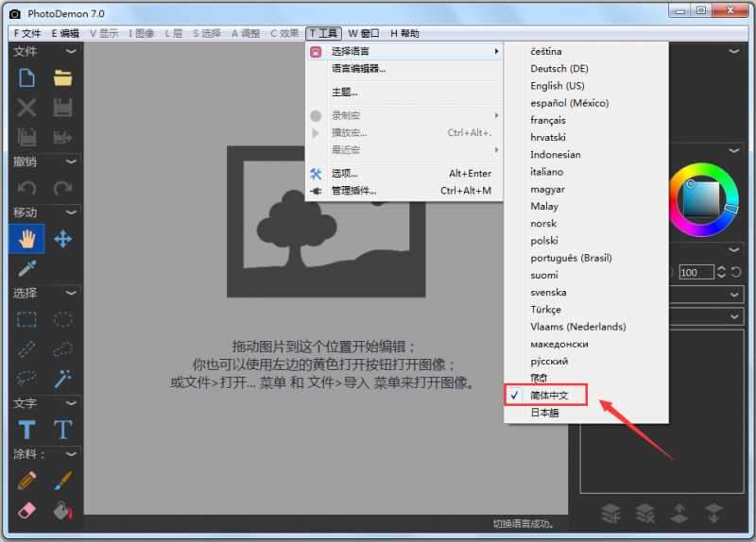Select the move arrows tool
This screenshot has height=542, width=756.
[x=62, y=239]
